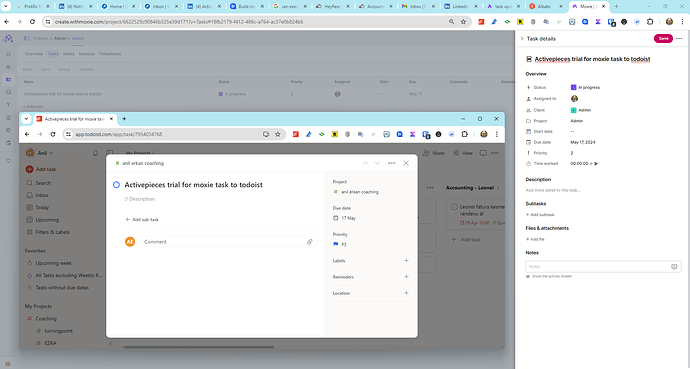Open Moxie Notes tab in project
The height and width of the screenshot is (369, 690).
click(x=68, y=54)
